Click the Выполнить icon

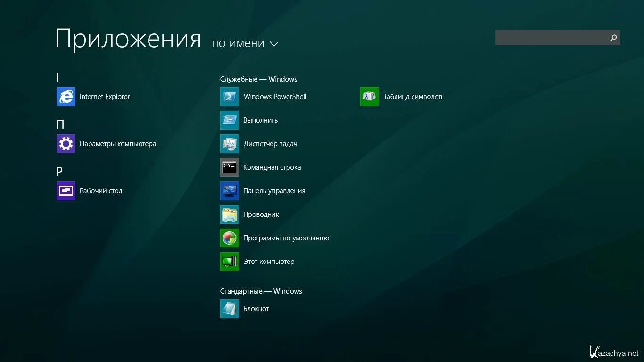click(230, 120)
